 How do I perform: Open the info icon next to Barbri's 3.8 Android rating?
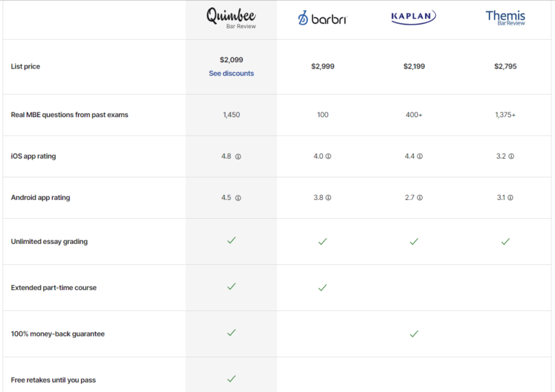click(329, 197)
